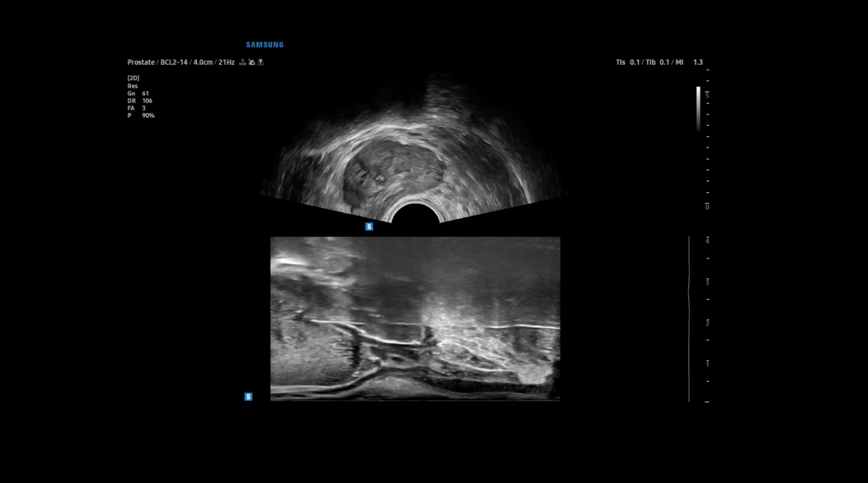Click the lower sagittal ultrasound image
868x483 pixels.
pos(415,319)
